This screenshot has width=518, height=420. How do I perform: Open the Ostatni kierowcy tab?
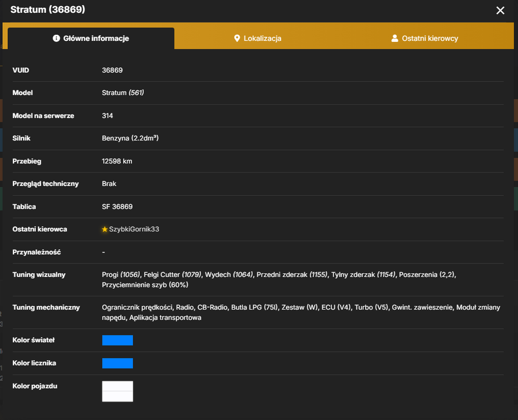(x=425, y=38)
